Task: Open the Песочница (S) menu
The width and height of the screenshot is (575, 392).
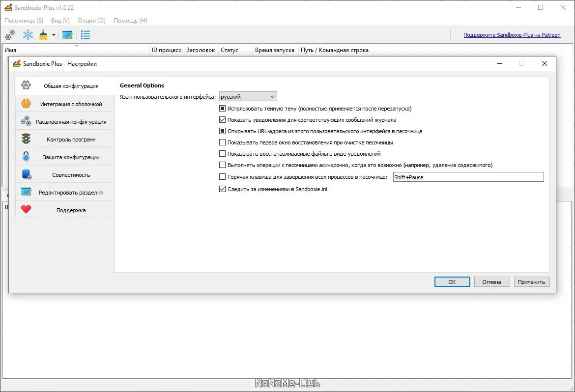Action: click(24, 21)
